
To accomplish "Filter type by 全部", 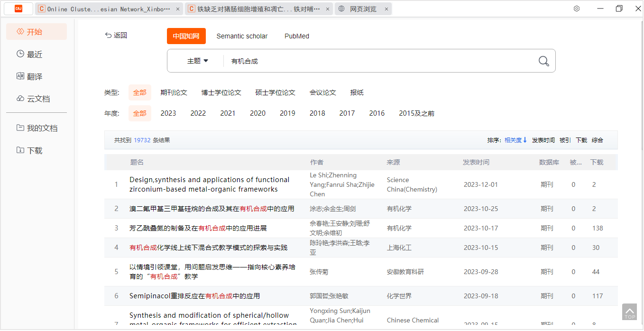I will tap(140, 92).
